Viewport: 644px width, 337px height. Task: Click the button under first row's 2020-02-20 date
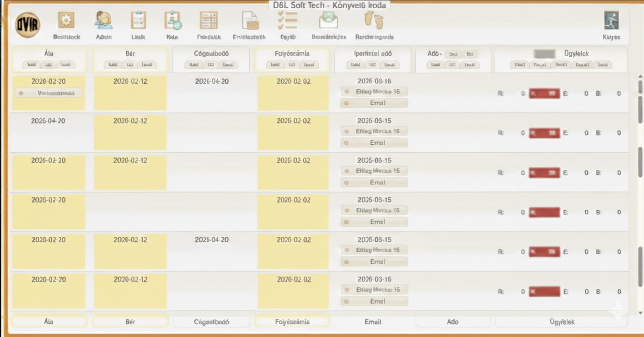pos(48,93)
